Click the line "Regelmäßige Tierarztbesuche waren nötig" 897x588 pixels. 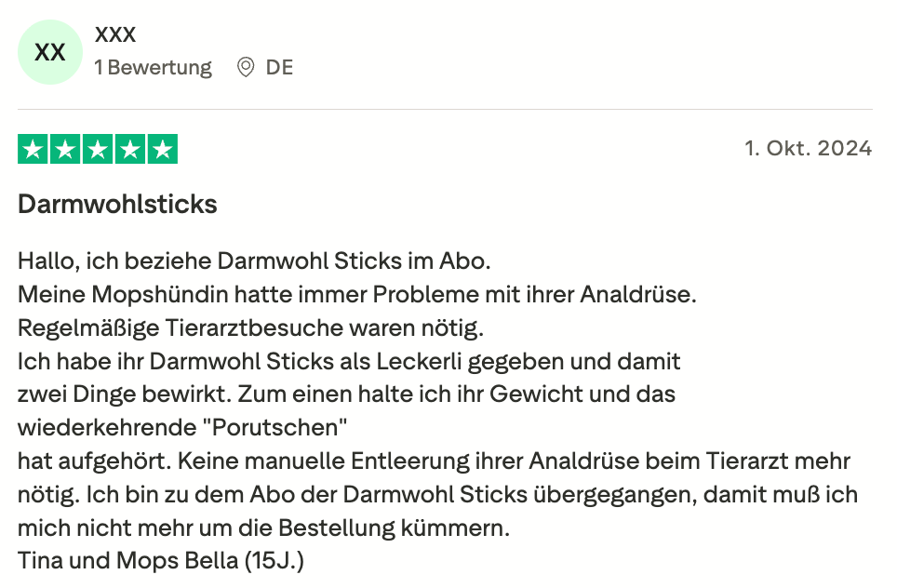point(251,328)
